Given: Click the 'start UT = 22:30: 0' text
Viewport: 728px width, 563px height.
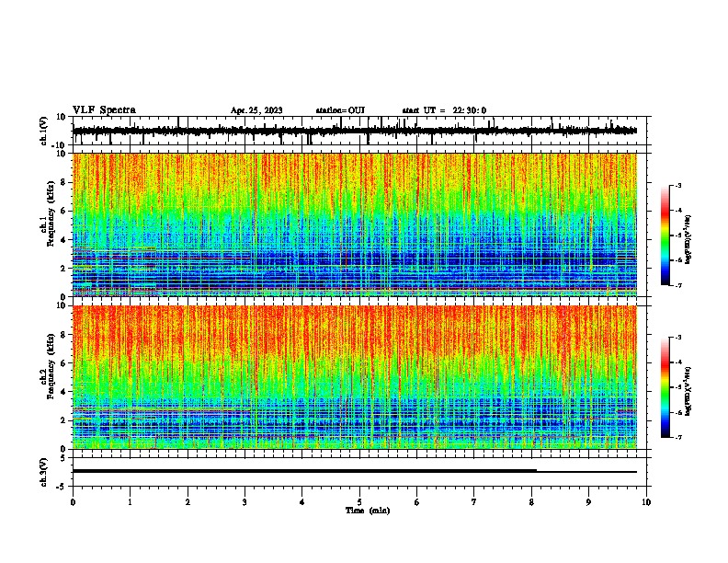Looking at the screenshot, I should tap(444, 110).
